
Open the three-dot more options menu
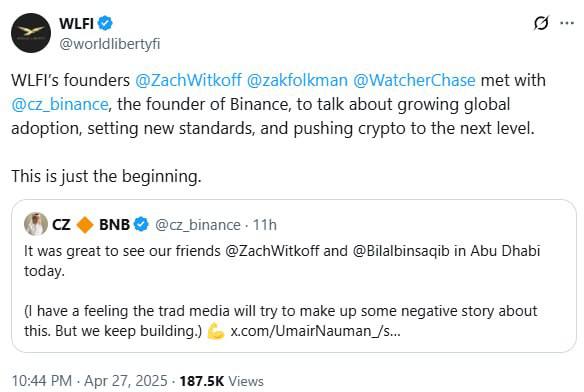(567, 23)
